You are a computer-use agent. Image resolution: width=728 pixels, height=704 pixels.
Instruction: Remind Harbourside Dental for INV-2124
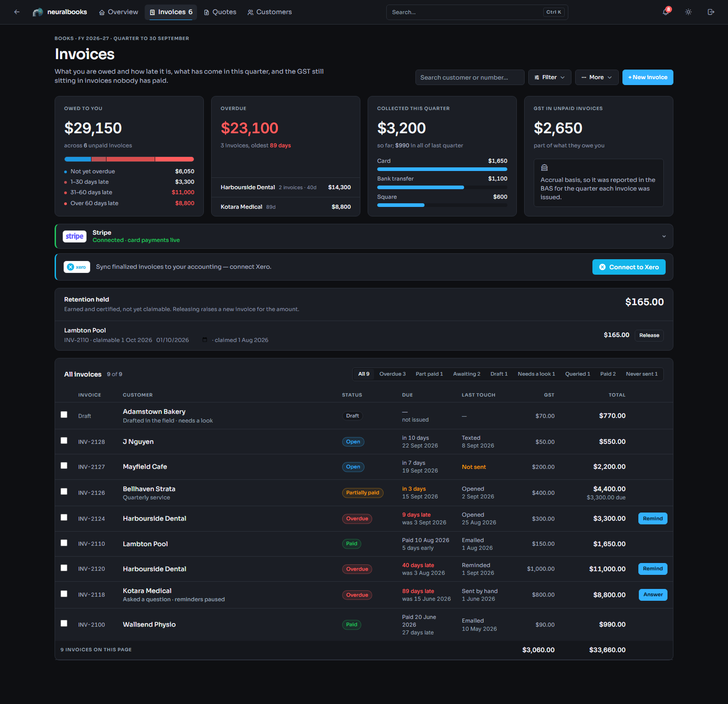click(653, 518)
